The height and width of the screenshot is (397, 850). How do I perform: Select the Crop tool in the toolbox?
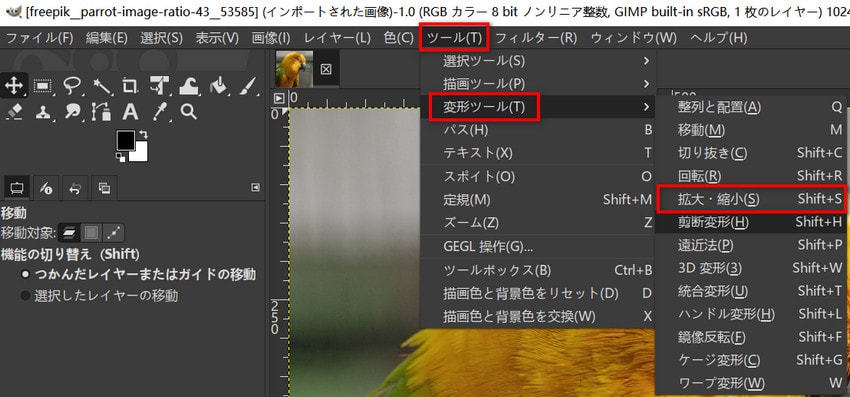130,86
